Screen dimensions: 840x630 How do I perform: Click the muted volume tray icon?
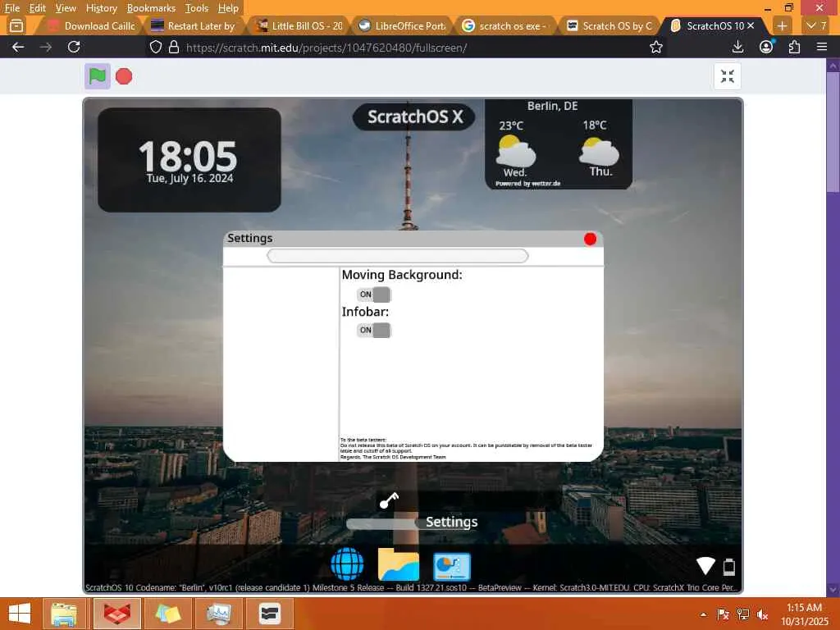pos(762,614)
